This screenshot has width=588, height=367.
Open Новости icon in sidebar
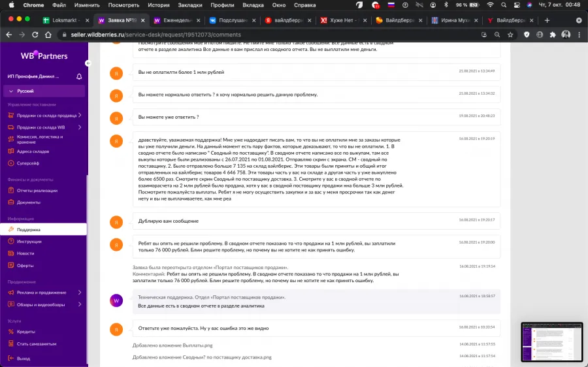11,253
